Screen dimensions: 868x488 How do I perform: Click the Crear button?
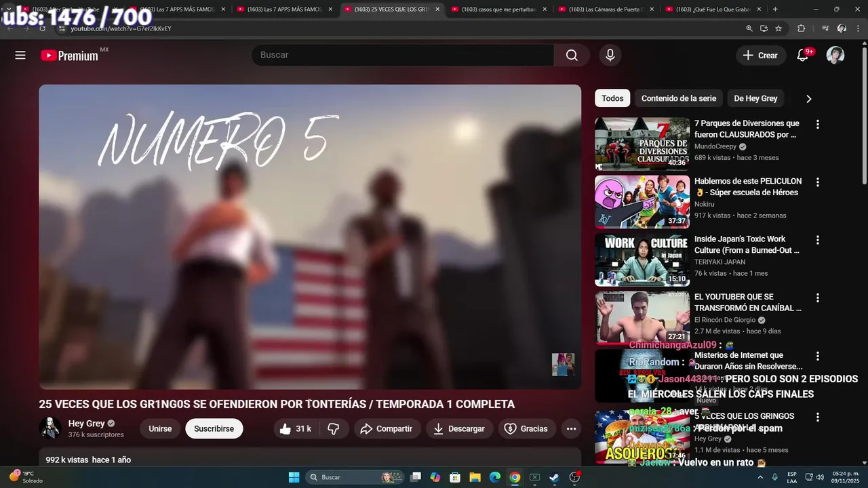(761, 56)
